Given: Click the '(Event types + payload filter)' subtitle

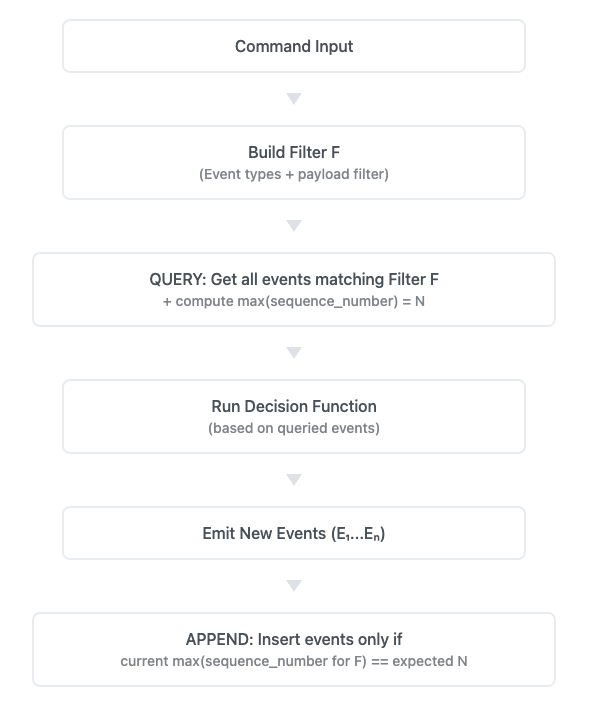Looking at the screenshot, I should (294, 174).
